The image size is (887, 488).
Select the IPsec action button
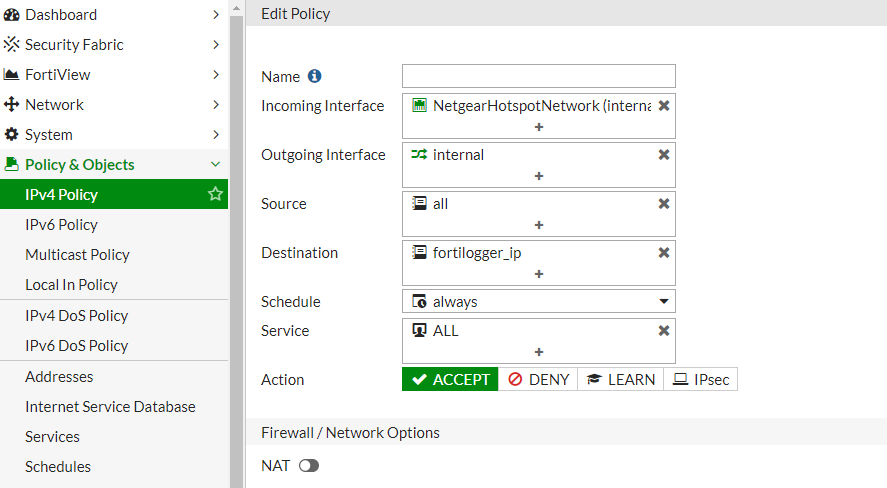(700, 379)
